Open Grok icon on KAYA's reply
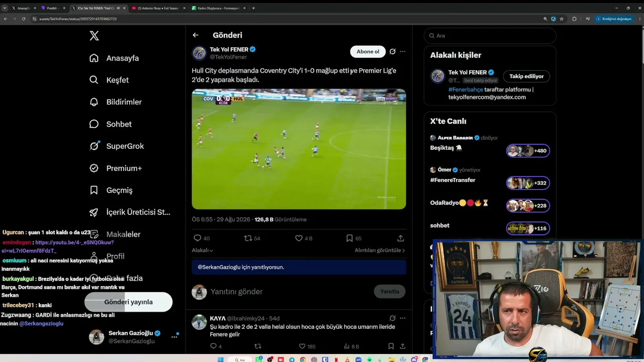This screenshot has width=644, height=362. (x=392, y=318)
